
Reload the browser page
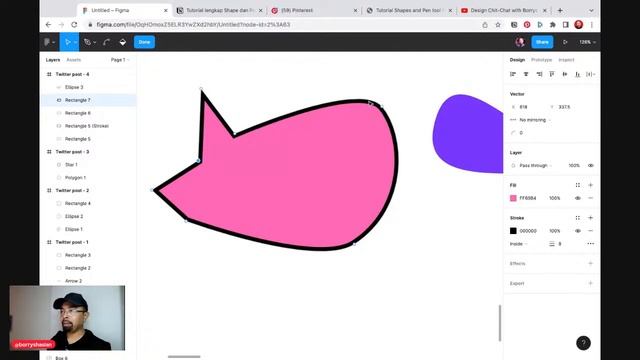[x=74, y=25]
